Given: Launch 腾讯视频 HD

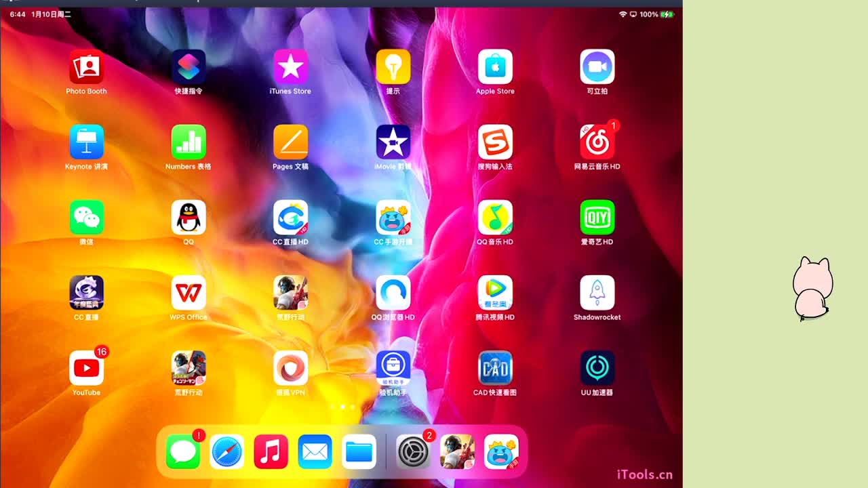Looking at the screenshot, I should coord(495,292).
